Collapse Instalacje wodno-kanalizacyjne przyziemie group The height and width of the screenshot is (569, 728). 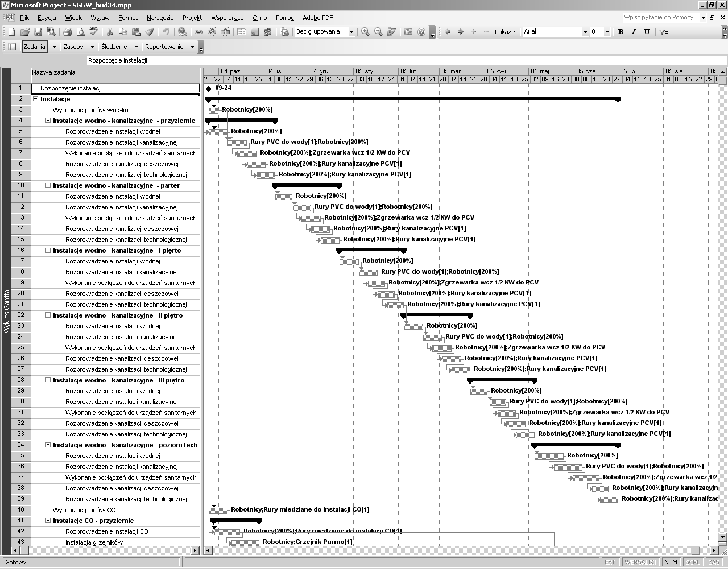pos(48,121)
